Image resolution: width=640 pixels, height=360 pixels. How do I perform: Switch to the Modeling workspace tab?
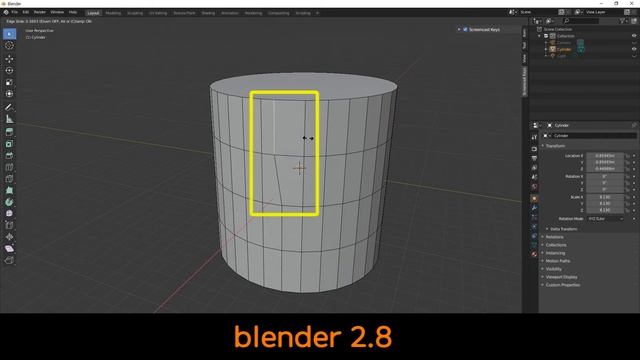[x=113, y=13]
